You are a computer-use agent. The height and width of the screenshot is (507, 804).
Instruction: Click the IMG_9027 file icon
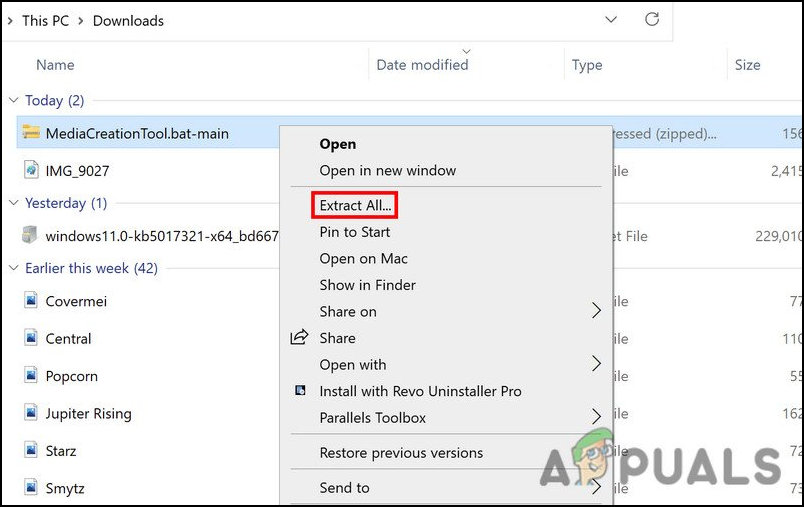click(30, 171)
